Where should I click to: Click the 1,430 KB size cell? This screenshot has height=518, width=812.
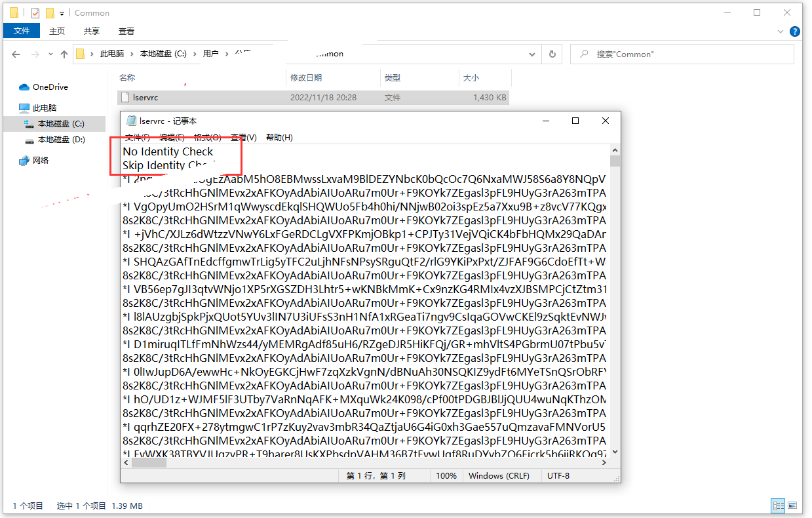pos(490,97)
